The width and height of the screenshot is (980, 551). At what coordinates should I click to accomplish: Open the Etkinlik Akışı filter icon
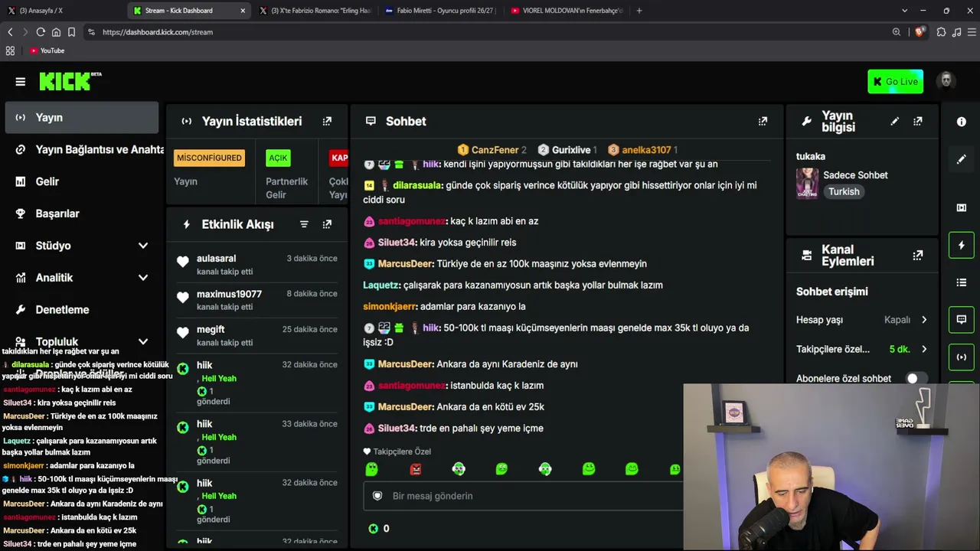pyautogui.click(x=304, y=224)
